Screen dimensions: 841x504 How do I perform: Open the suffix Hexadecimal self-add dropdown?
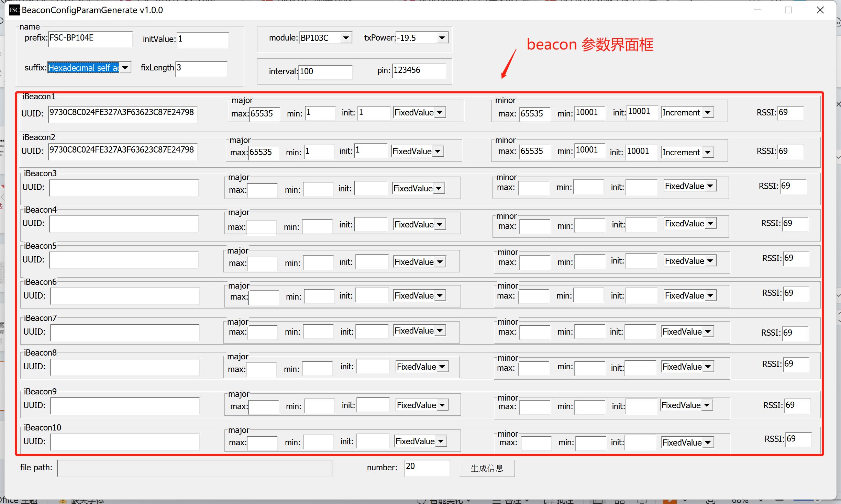pyautogui.click(x=125, y=67)
